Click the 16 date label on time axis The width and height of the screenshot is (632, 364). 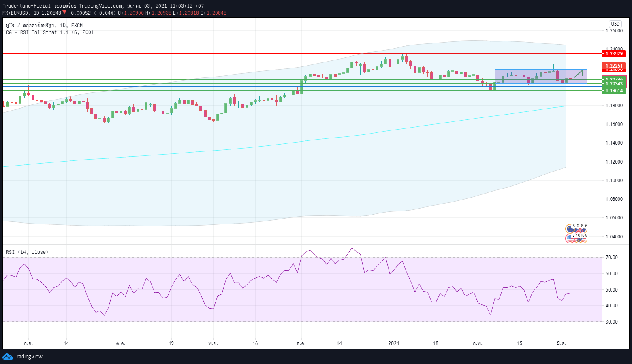(255, 343)
